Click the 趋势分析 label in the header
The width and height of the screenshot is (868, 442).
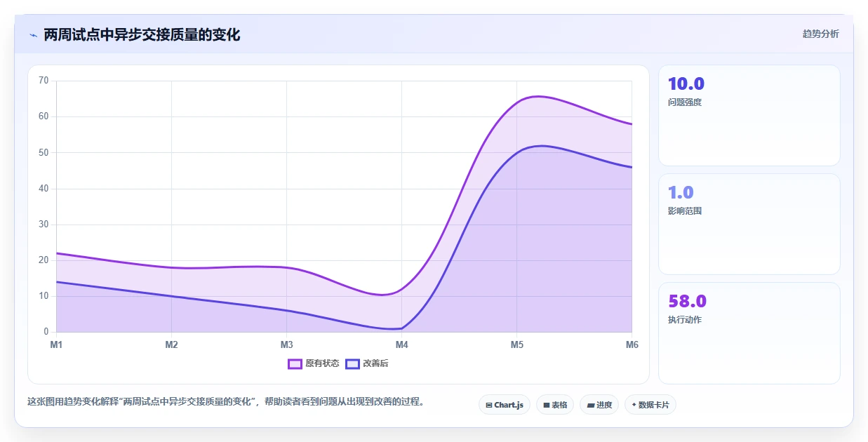(x=820, y=34)
